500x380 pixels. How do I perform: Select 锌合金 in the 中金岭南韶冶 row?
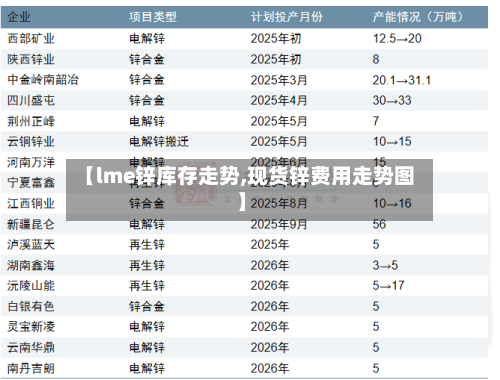(147, 80)
